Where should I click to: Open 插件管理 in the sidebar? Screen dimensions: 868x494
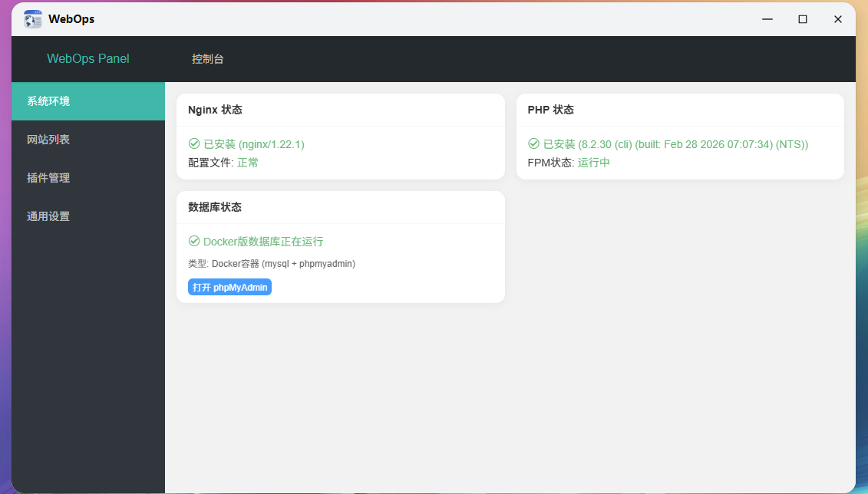click(x=88, y=178)
